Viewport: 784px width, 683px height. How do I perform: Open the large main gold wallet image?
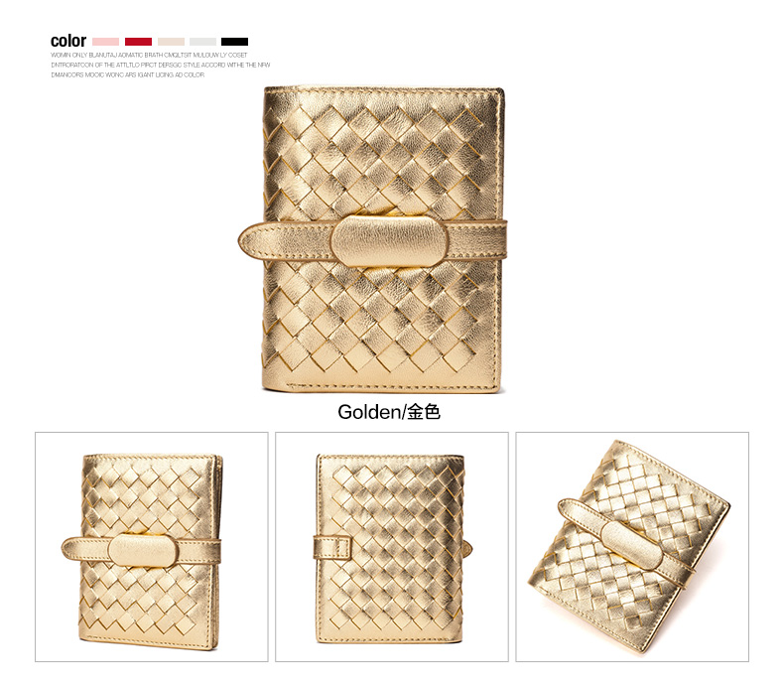pos(373,239)
